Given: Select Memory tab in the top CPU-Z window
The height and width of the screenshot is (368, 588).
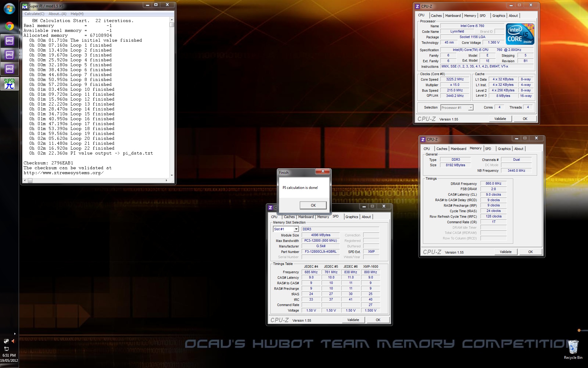Looking at the screenshot, I should (x=470, y=16).
